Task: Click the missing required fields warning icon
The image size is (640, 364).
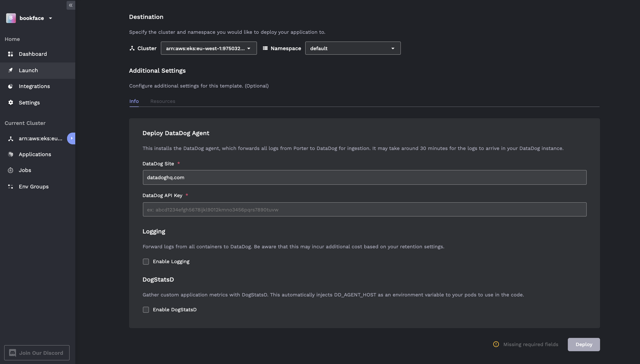Action: (496, 344)
